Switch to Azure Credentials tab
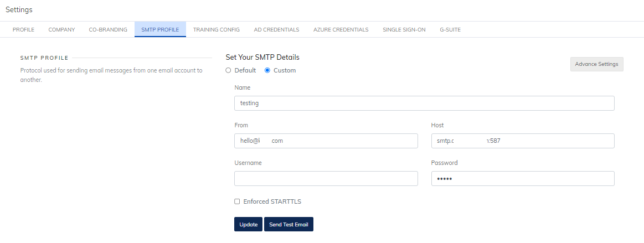 click(x=341, y=29)
